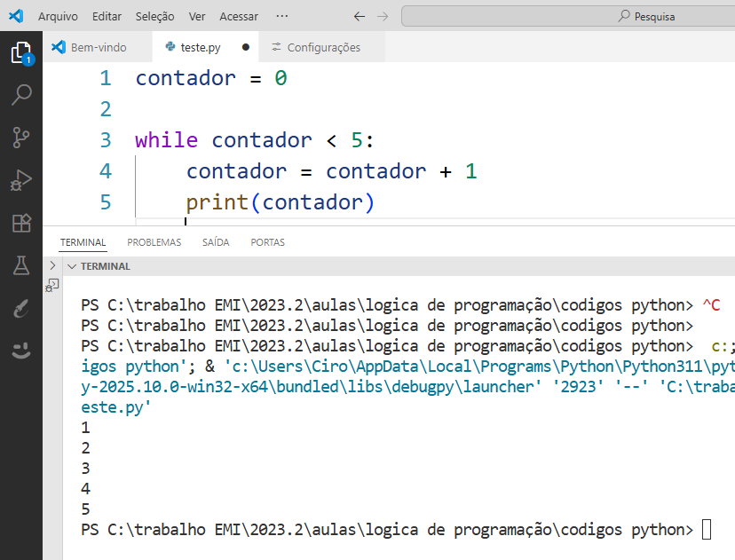
Task: Open the Arquivo menu
Action: click(58, 17)
